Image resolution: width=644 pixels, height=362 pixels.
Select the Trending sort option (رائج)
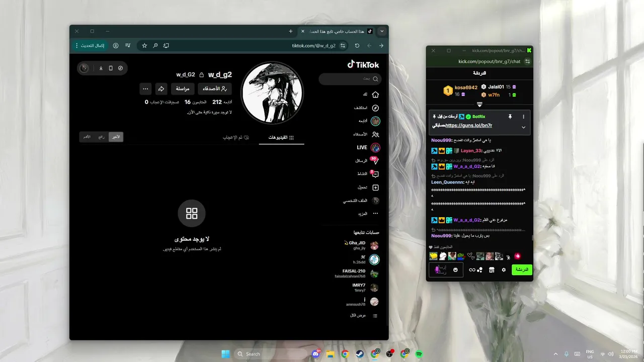[x=101, y=137]
